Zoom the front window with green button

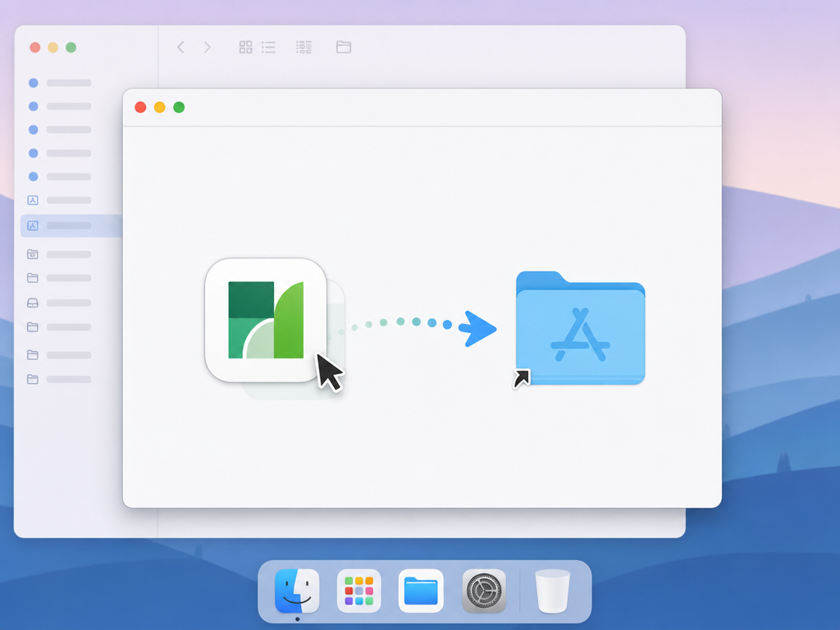point(179,107)
